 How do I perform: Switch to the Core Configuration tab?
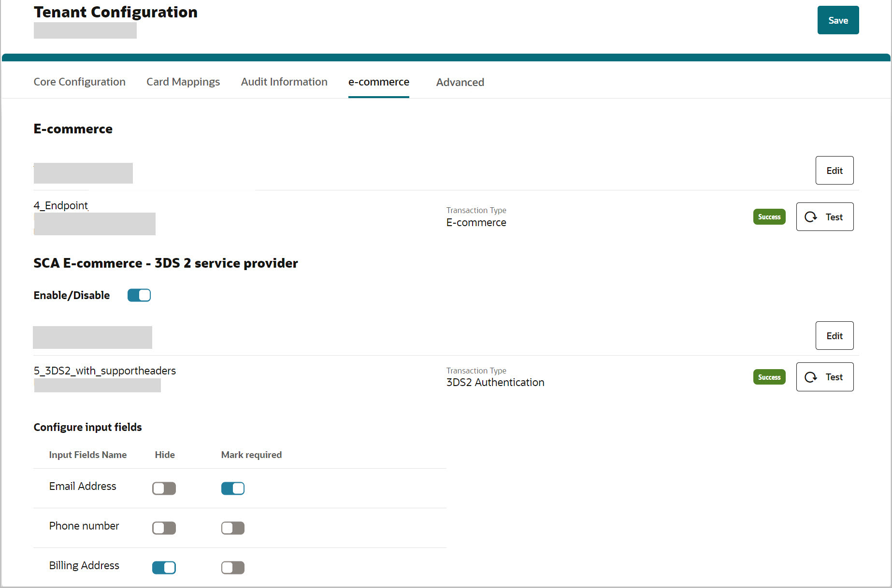79,82
